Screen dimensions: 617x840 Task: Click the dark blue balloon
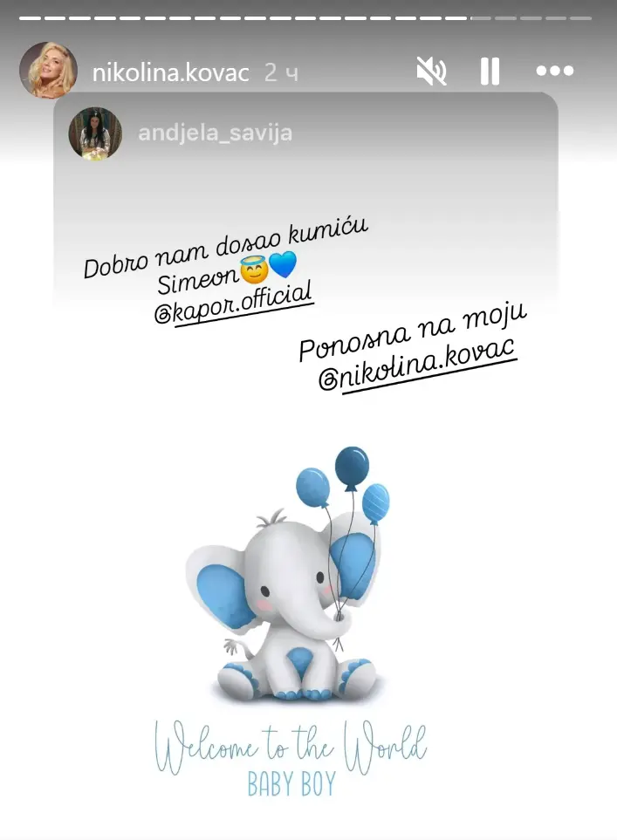(x=352, y=468)
